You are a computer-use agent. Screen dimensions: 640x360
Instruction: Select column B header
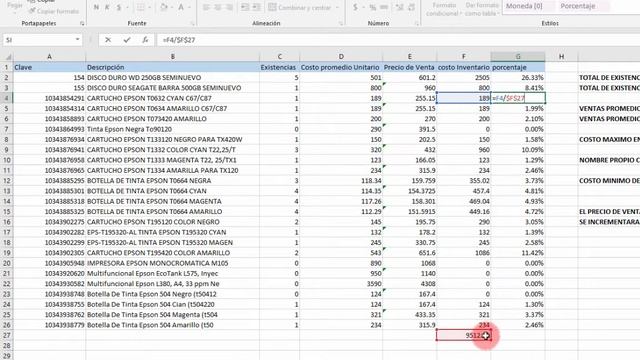pyautogui.click(x=173, y=57)
